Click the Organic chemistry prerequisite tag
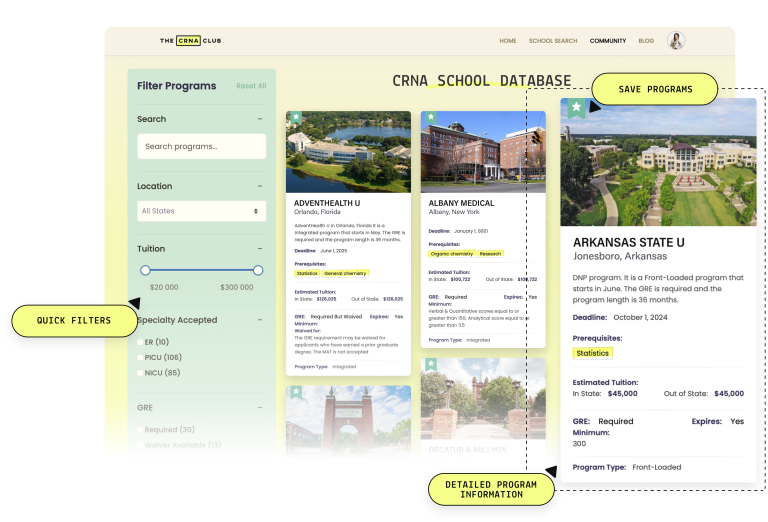The width and height of the screenshot is (768, 522). 452,254
